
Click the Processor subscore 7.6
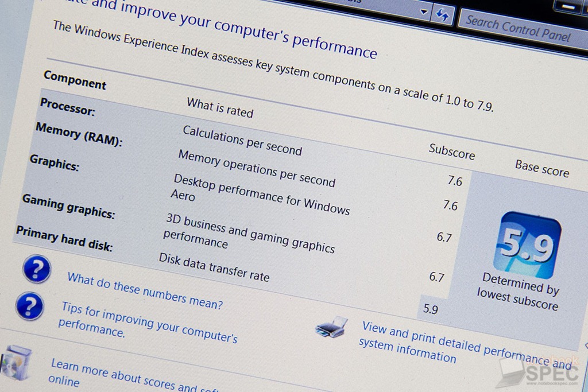click(455, 181)
